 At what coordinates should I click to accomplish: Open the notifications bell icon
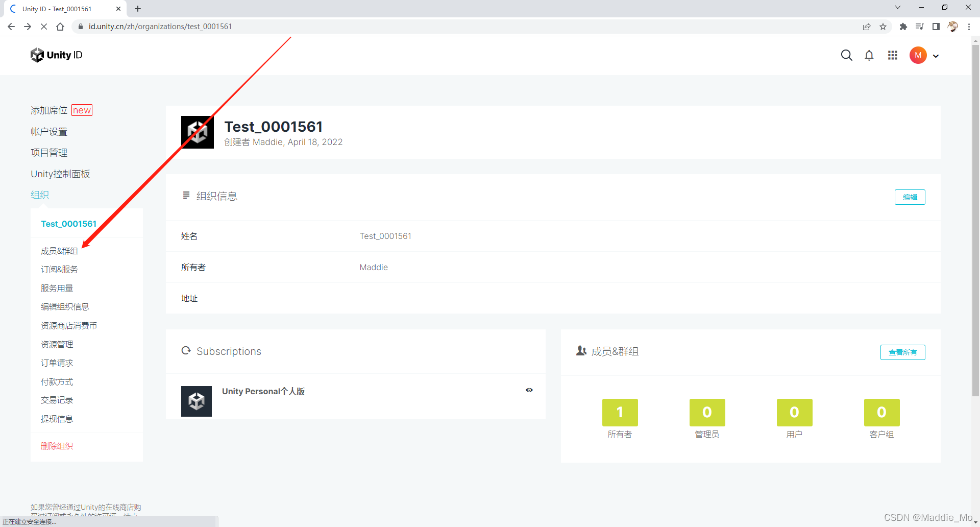tap(869, 55)
